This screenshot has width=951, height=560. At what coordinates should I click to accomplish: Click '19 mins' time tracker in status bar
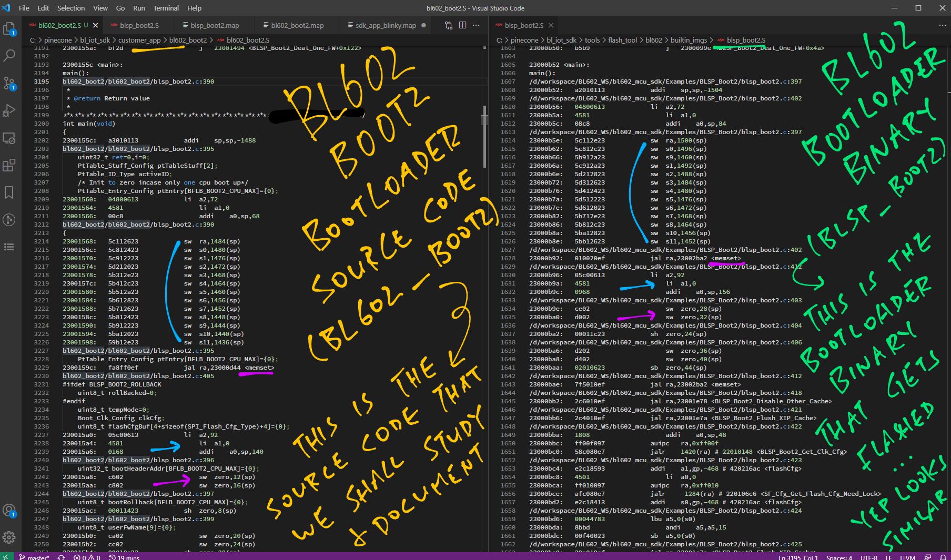pos(124,557)
